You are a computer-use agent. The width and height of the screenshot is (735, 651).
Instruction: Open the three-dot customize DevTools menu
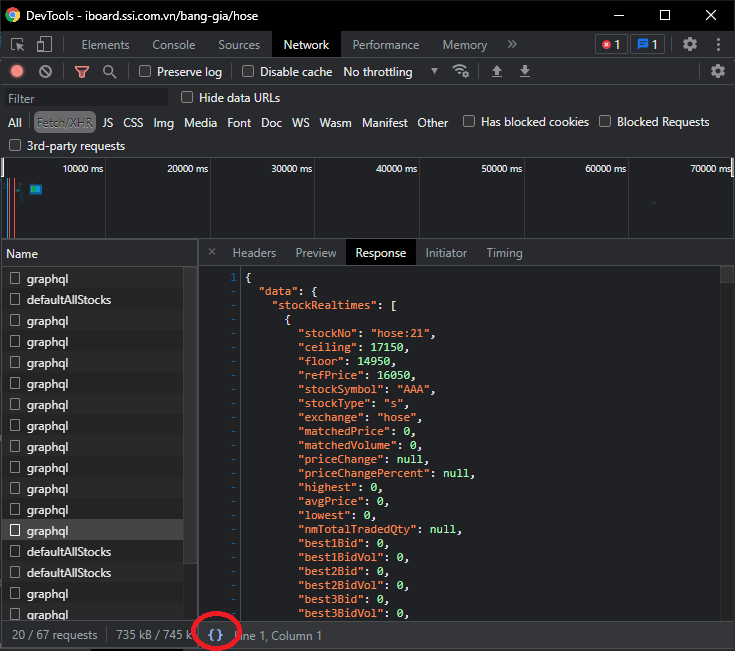coord(718,45)
